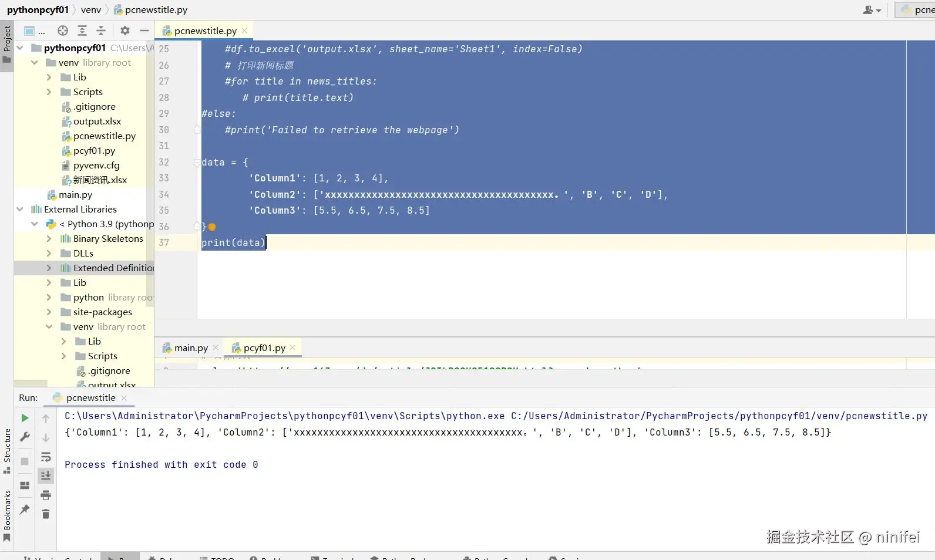Open the Bookmarks tool window stripe button
Image resolution: width=935 pixels, height=560 pixels.
click(x=7, y=515)
